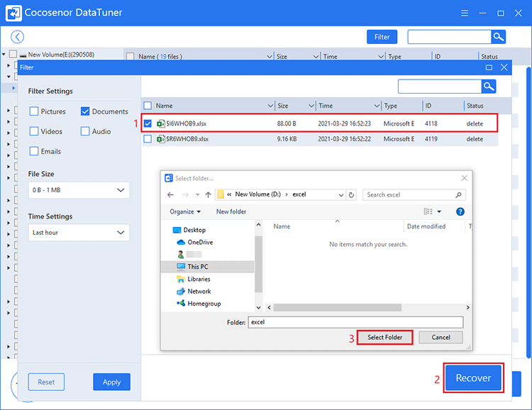The width and height of the screenshot is (532, 410).
Task: Select Desktop in folder tree
Action: (189, 230)
